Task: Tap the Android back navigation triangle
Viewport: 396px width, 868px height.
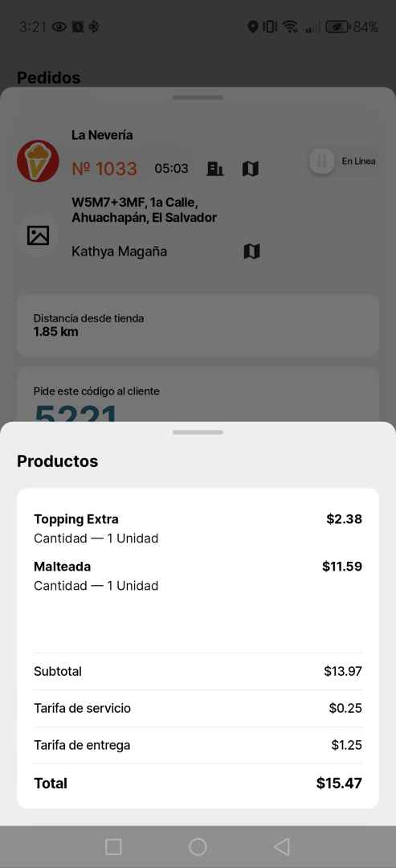Action: click(x=281, y=846)
